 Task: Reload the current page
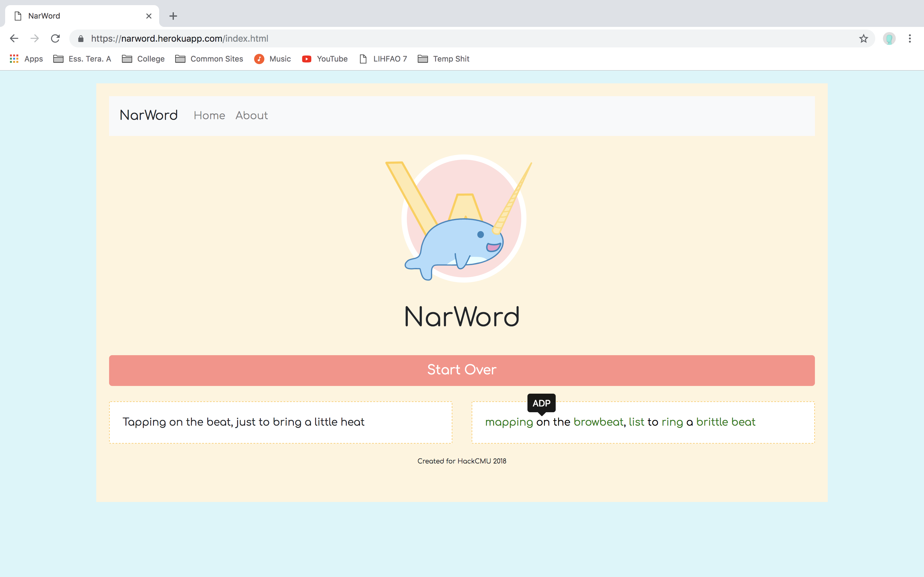[56, 38]
